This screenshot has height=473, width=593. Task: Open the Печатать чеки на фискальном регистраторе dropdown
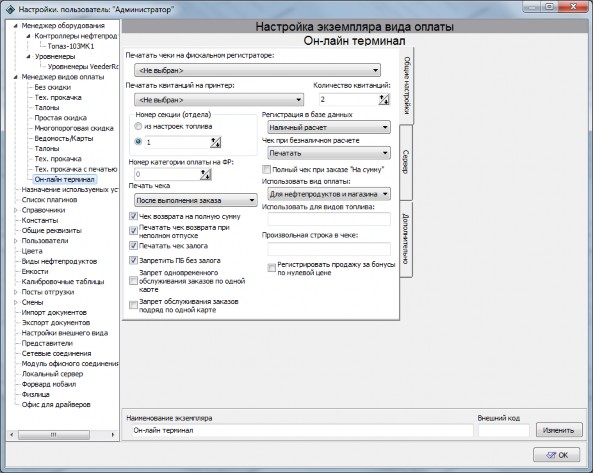pyautogui.click(x=257, y=70)
